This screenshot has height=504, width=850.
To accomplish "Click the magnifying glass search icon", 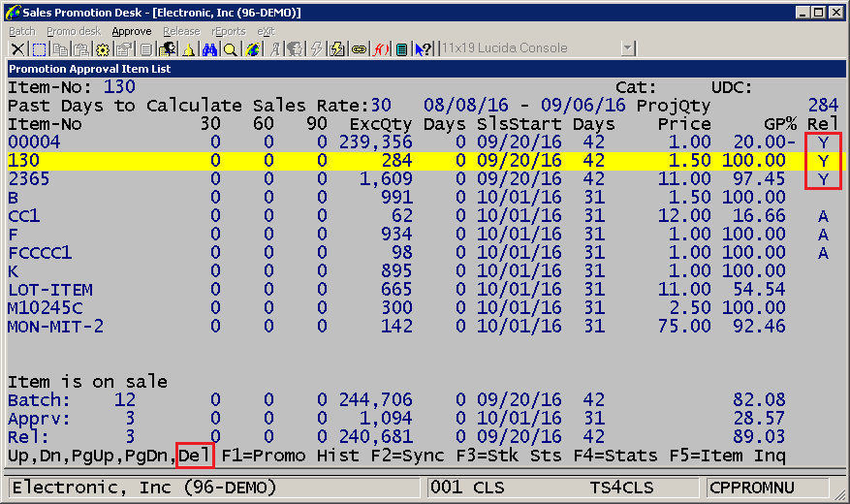I will (x=231, y=49).
